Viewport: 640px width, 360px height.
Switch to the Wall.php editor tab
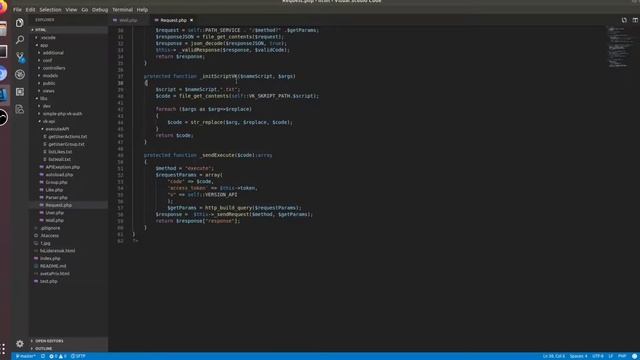pyautogui.click(x=128, y=20)
